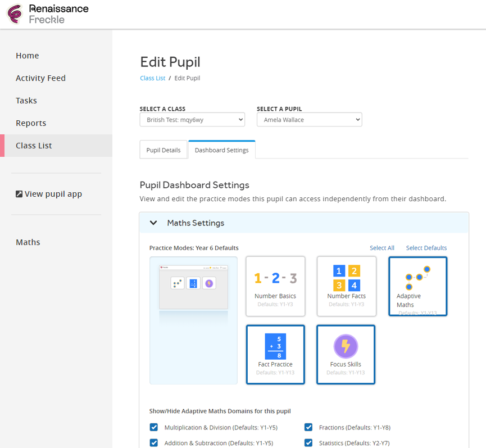Uncheck the Statistics domain checkbox
Image resolution: width=486 pixels, height=448 pixels.
point(308,443)
